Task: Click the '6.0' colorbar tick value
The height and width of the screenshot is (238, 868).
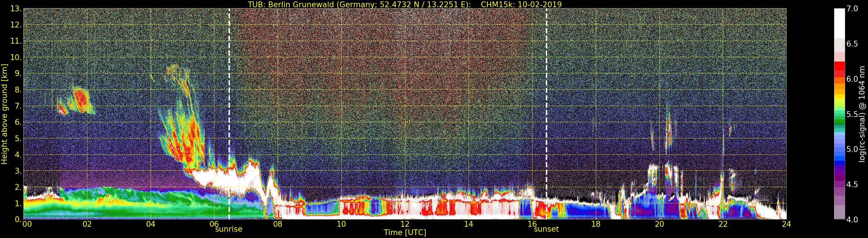Action: tap(852, 79)
